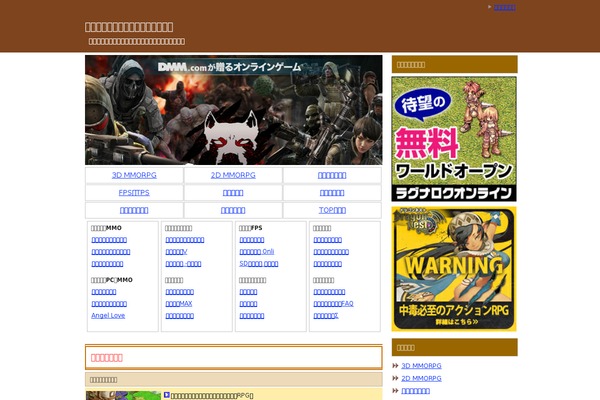Open 2D MMORPG in the sidebar list
600x400 pixels.
point(421,378)
